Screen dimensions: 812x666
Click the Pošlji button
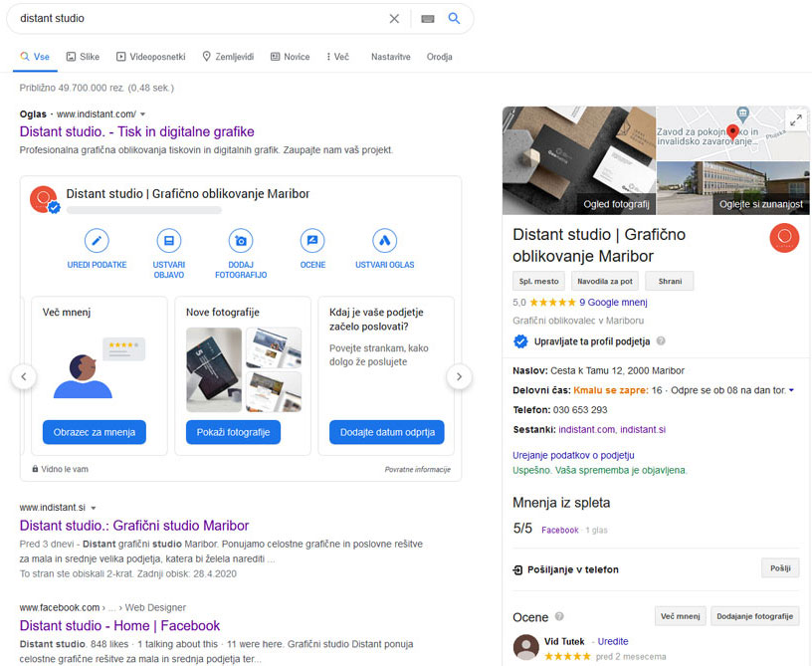pos(780,568)
